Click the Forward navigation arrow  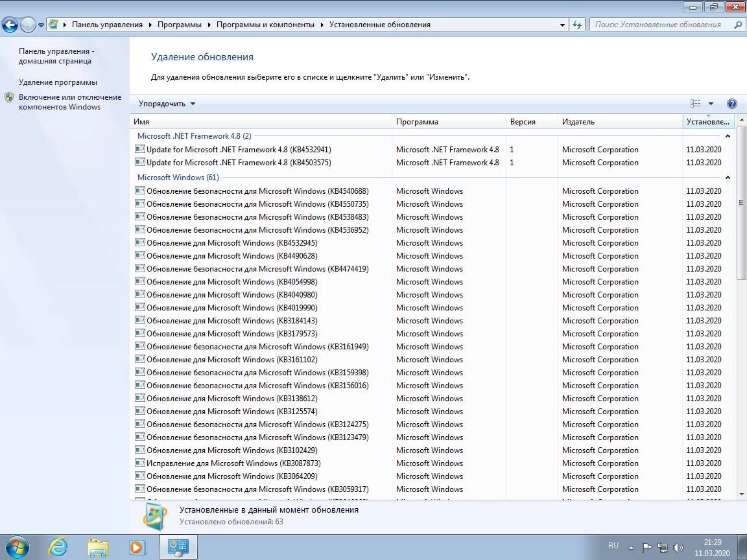click(28, 25)
